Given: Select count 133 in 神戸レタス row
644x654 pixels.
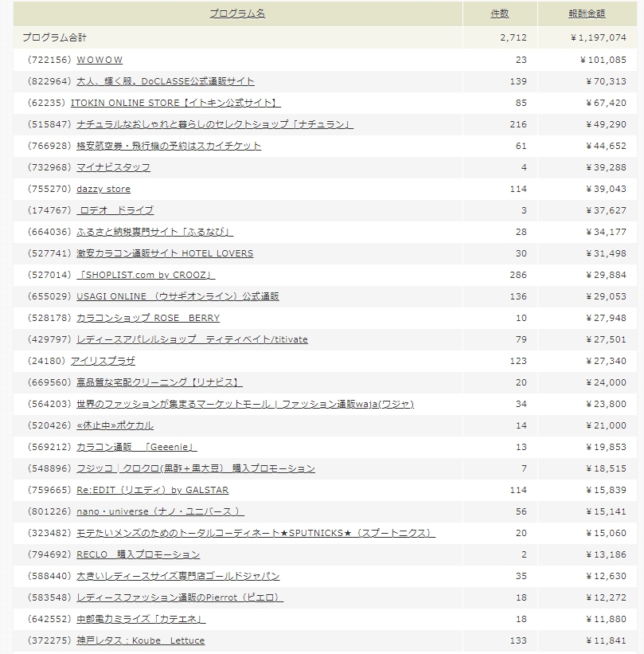Looking at the screenshot, I should (x=518, y=640).
